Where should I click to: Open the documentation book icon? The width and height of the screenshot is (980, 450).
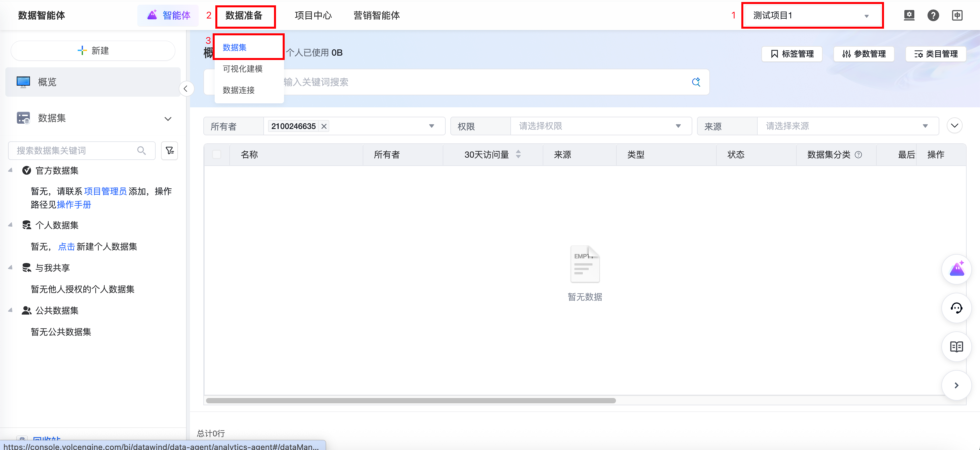click(956, 347)
